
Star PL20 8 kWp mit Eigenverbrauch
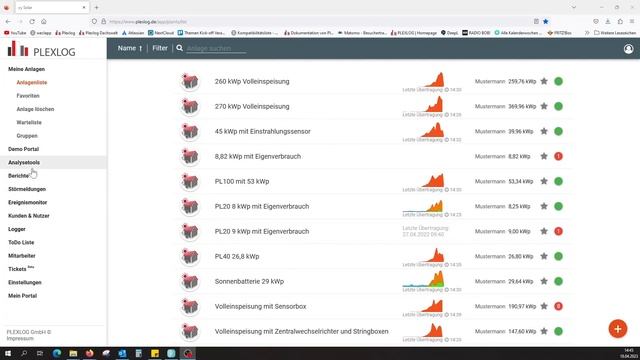[544, 206]
